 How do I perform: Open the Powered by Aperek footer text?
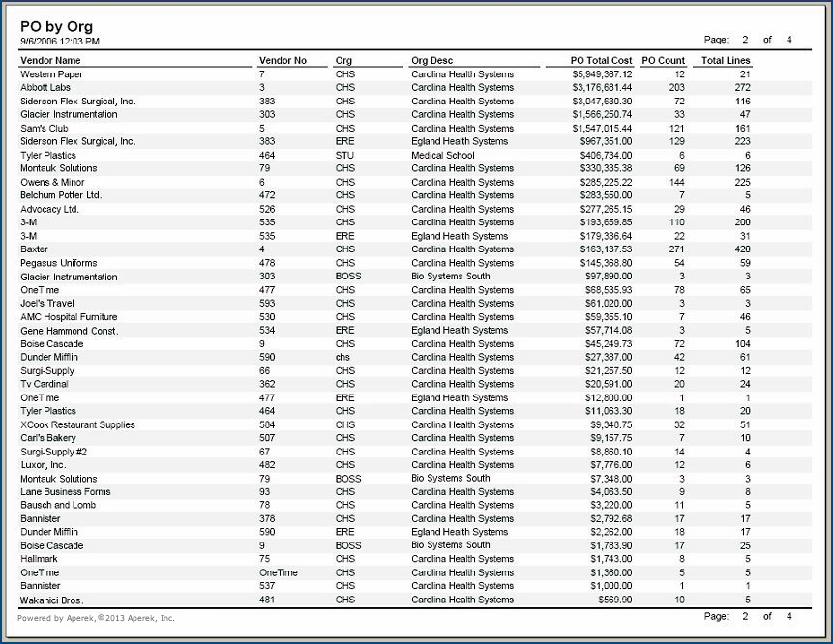click(96, 617)
